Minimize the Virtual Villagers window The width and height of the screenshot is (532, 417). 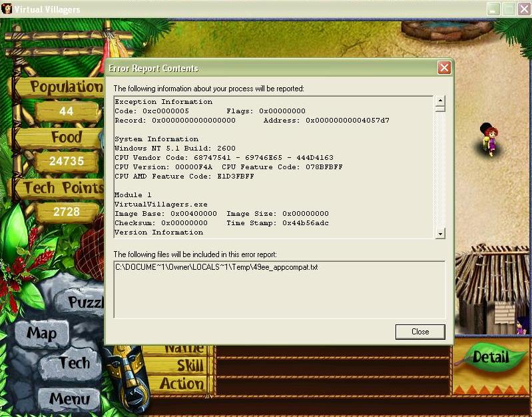pos(493,9)
